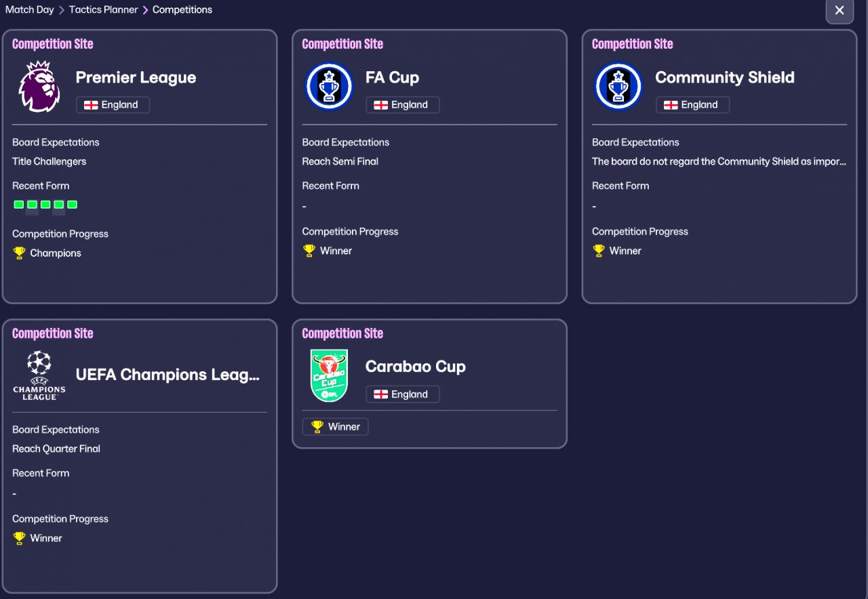Click the England tag under Premier League

(x=113, y=105)
